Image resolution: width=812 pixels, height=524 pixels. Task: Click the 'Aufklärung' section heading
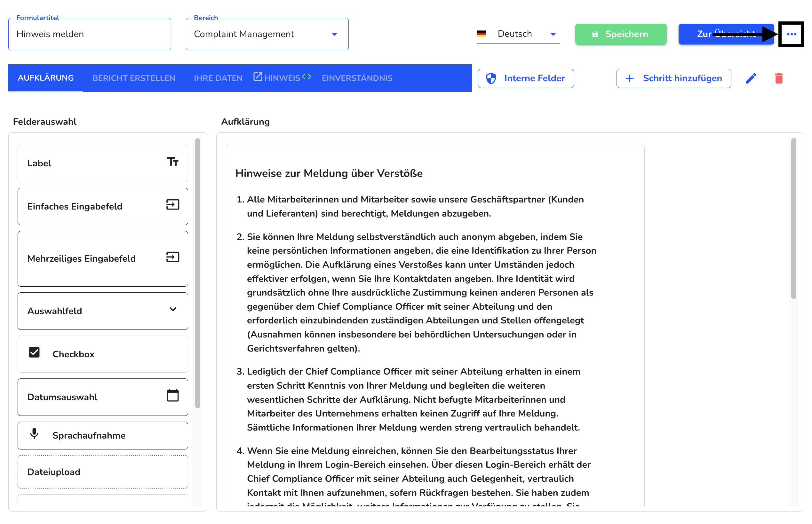(x=245, y=122)
